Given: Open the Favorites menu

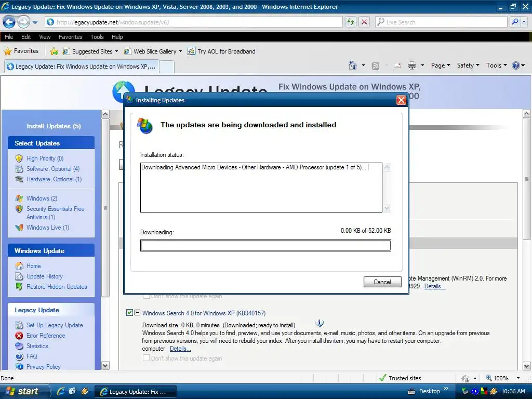Looking at the screenshot, I should click(70, 37).
